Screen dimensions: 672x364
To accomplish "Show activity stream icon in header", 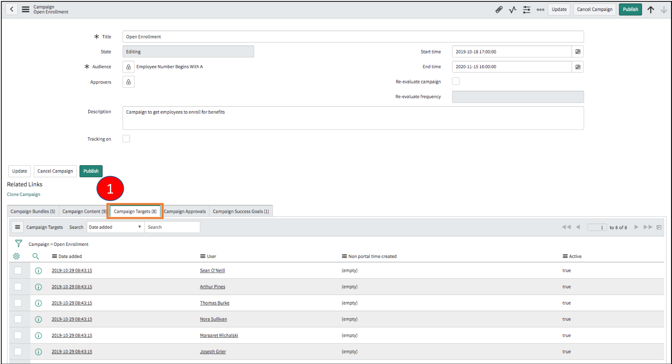I will [x=513, y=9].
